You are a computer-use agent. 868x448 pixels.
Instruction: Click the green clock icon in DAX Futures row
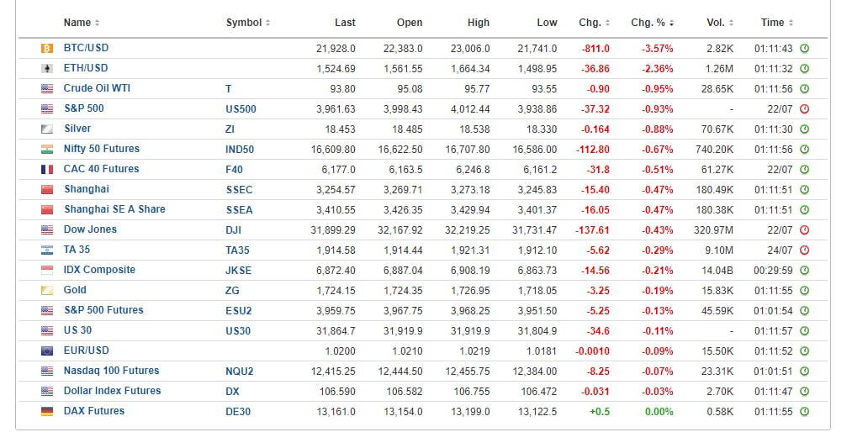click(804, 412)
